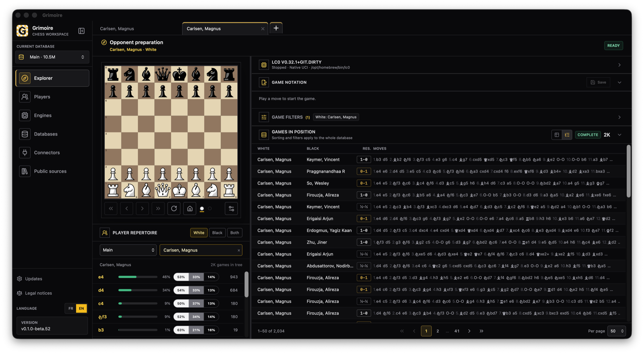Show White repertoire
644x354 pixels.
pyautogui.click(x=199, y=233)
